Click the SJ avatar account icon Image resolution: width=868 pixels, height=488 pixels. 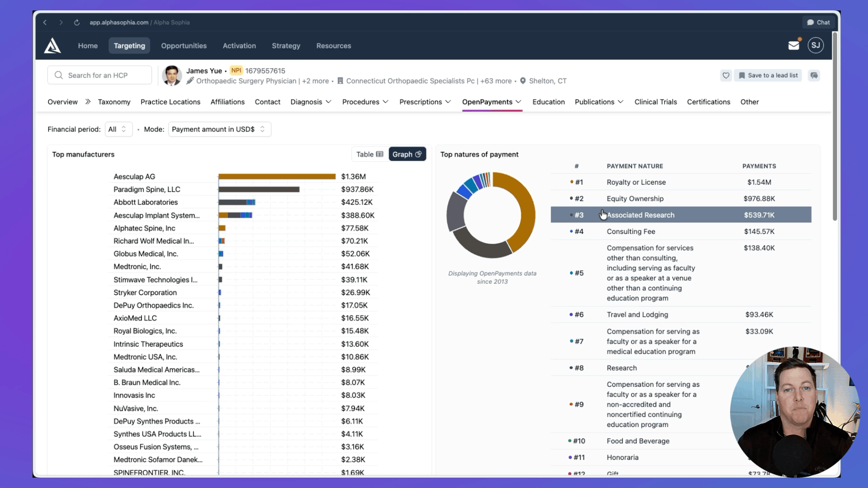816,45
